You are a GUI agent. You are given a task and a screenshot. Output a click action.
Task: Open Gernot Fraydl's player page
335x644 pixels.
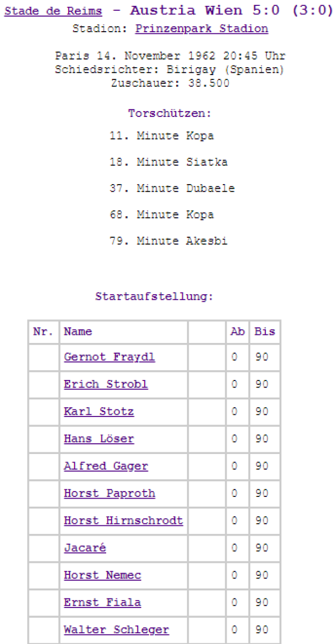point(109,357)
